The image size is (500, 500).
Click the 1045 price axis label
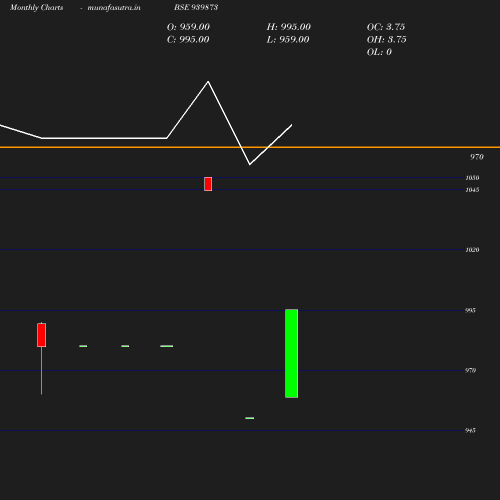tap(472, 190)
